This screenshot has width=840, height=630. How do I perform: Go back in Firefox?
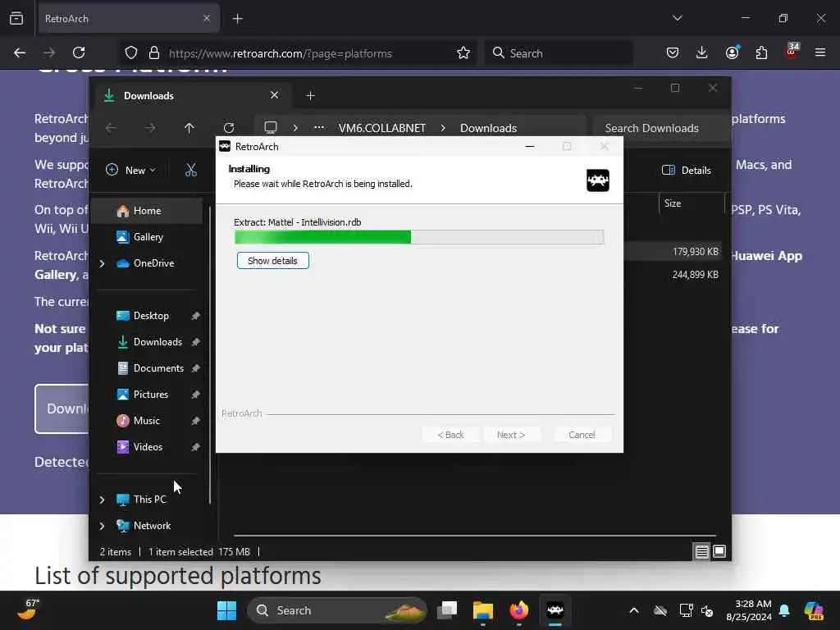tap(20, 52)
